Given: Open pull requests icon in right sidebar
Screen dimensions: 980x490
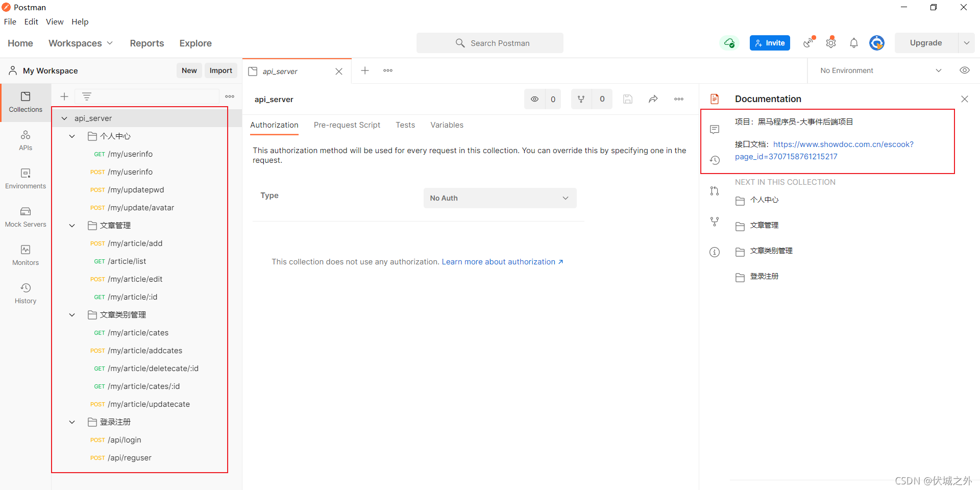Looking at the screenshot, I should [715, 191].
